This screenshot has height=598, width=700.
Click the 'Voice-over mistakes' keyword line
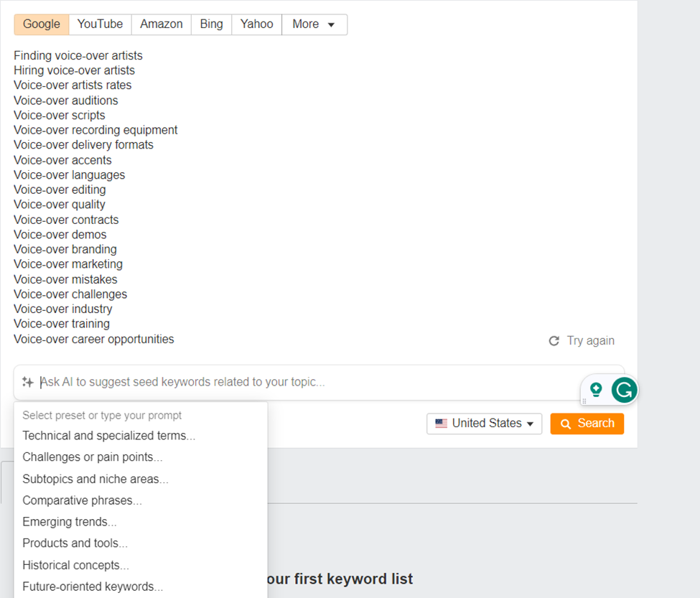coord(65,279)
